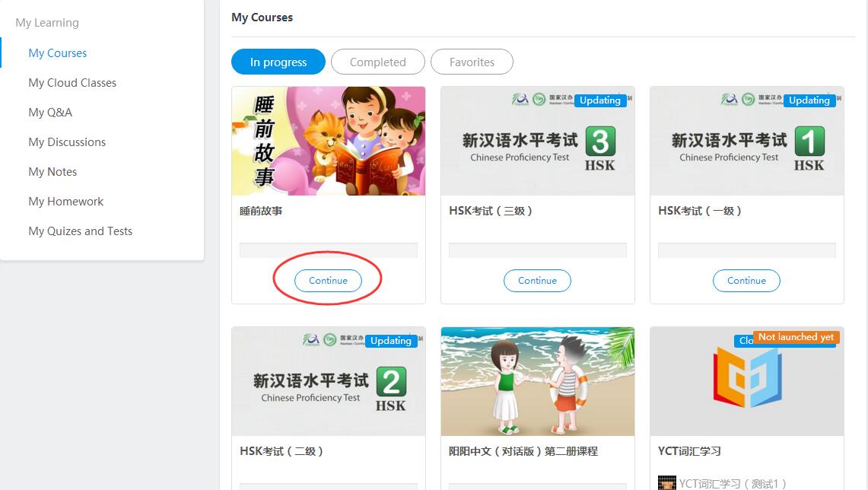Open the beach kids course thumbnail

[x=538, y=381]
